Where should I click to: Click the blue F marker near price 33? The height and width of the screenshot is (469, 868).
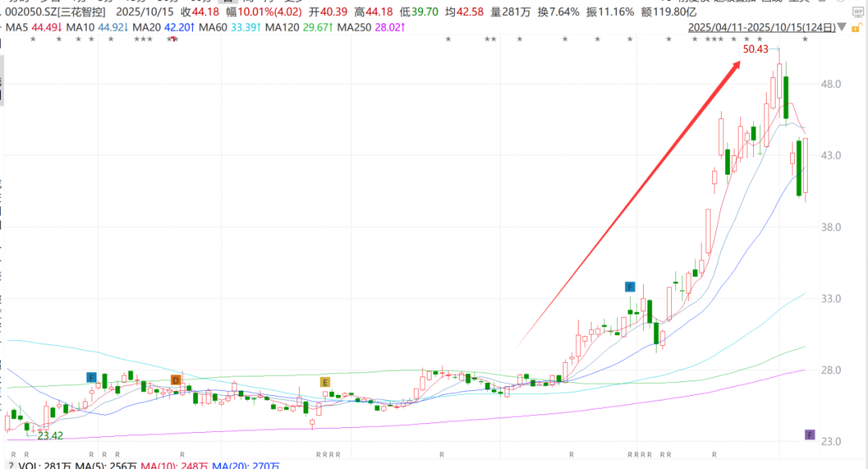(630, 287)
